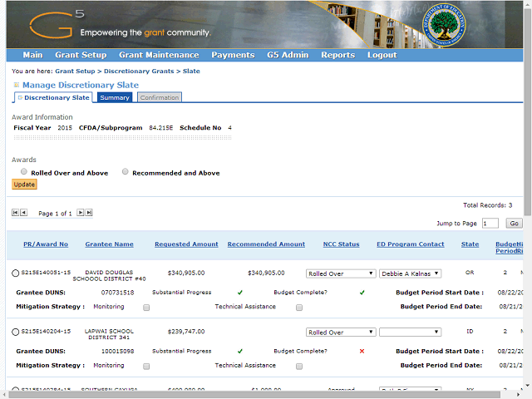Click Discretionary Grants breadcrumb link
The width and height of the screenshot is (532, 399).
point(139,71)
